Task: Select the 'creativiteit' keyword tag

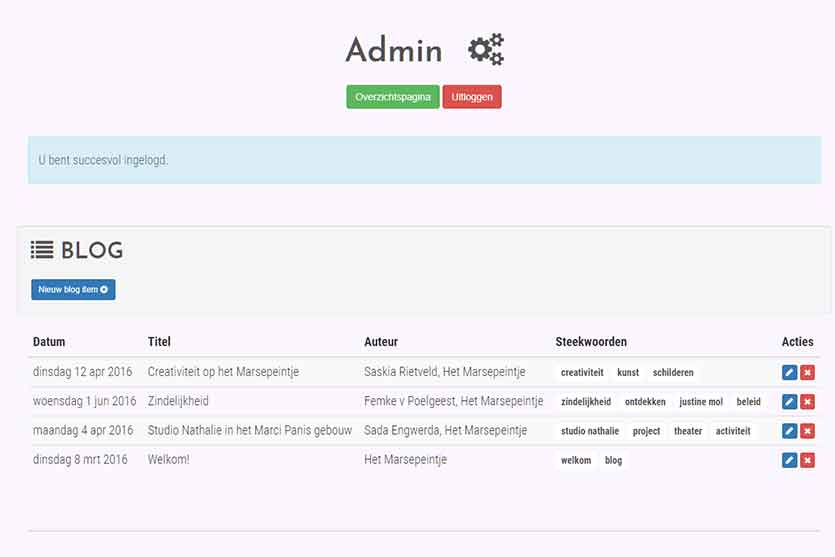Action: 582,373
